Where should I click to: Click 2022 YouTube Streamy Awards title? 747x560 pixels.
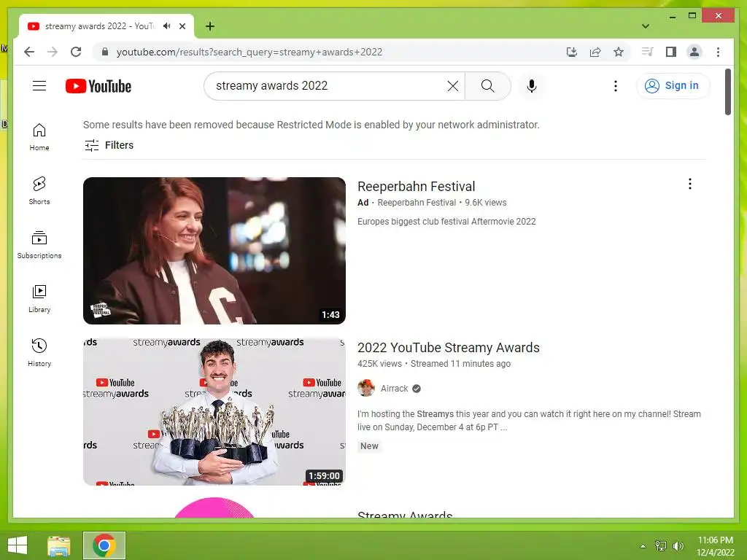[x=449, y=348]
